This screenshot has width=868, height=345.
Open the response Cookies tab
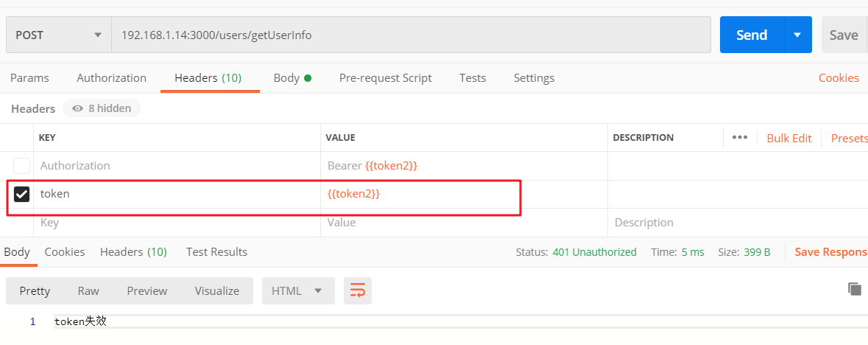coord(65,252)
